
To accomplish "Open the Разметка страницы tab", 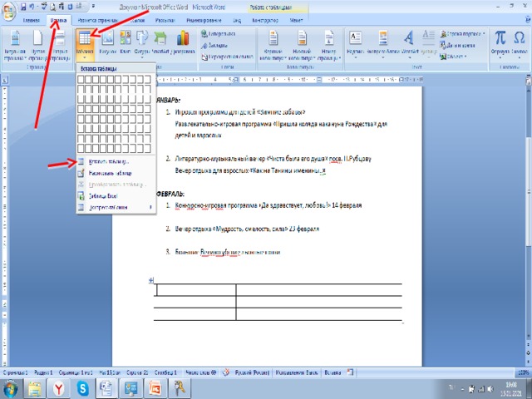I will tap(97, 17).
